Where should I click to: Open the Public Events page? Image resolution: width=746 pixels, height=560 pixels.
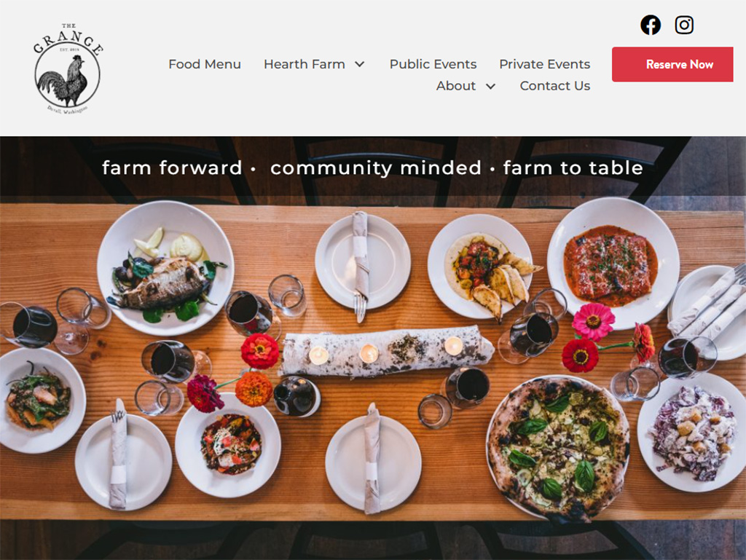pos(433,64)
